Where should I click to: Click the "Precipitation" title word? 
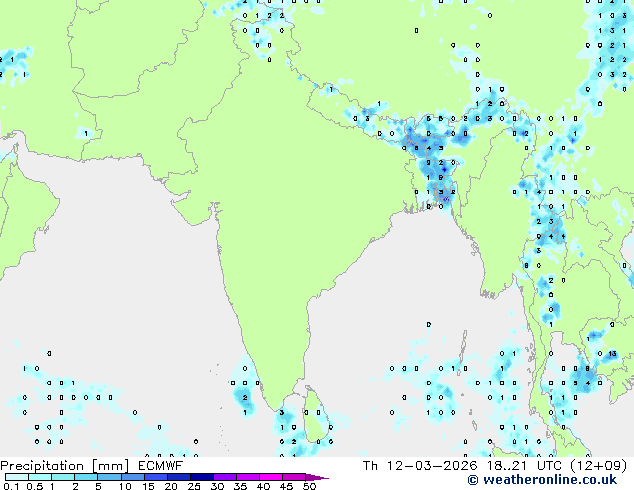click(42, 466)
